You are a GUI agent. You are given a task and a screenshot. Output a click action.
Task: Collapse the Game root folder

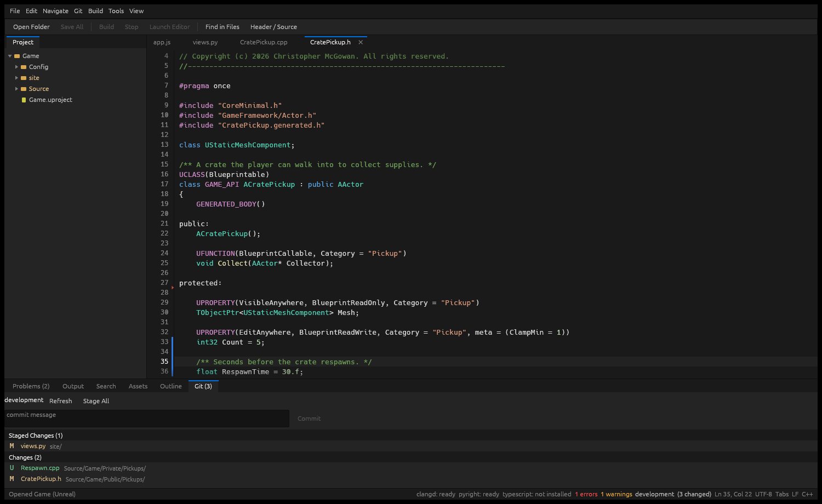[x=10, y=56]
